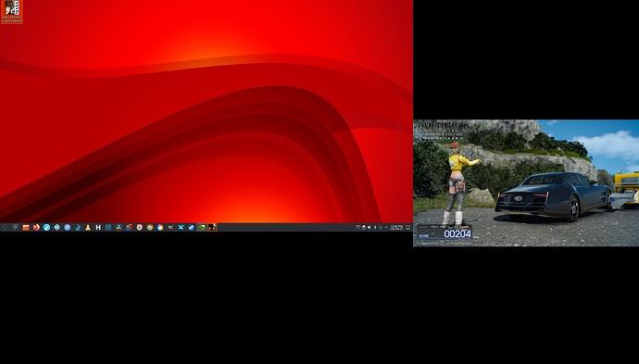Image resolution: width=639 pixels, height=364 pixels.
Task: Expand hidden system tray icons arrow
Action: click(386, 228)
